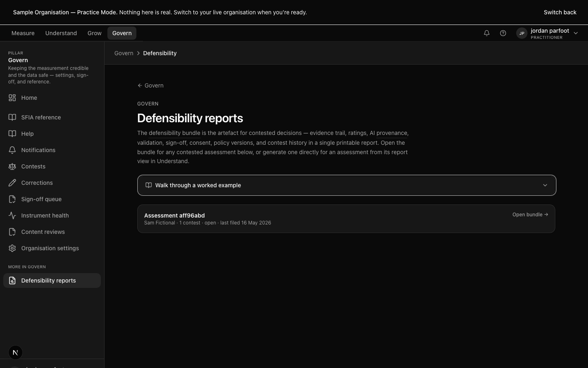The height and width of the screenshot is (368, 588).
Task: Click the Sam Fictional contest details line
Action: (207, 223)
